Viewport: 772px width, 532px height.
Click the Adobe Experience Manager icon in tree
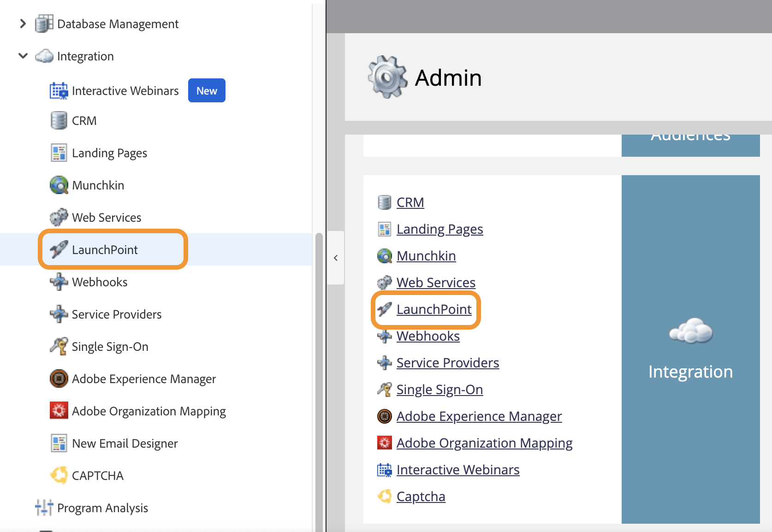click(59, 379)
